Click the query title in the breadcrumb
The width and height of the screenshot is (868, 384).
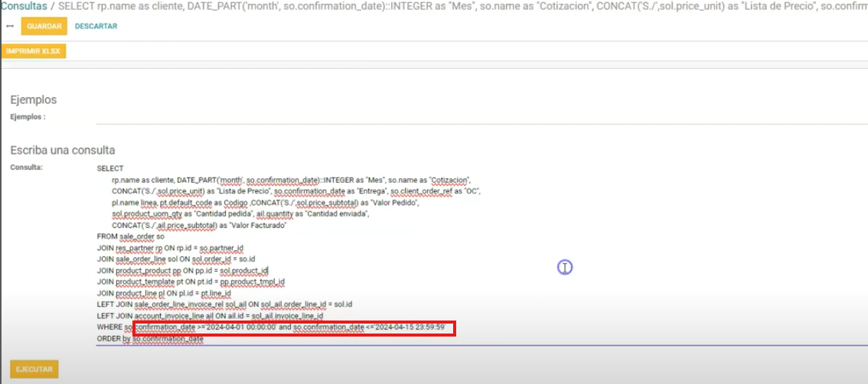[459, 5]
